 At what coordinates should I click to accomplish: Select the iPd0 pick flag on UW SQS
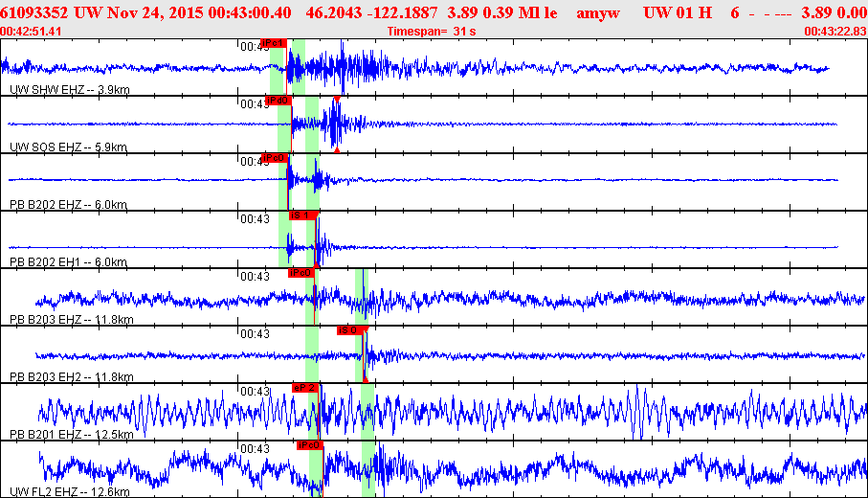coord(278,101)
